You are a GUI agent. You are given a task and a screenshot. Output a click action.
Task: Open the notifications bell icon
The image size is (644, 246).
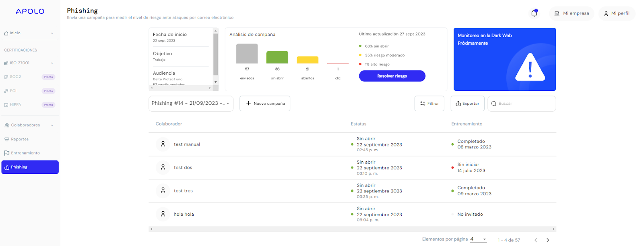click(x=534, y=13)
